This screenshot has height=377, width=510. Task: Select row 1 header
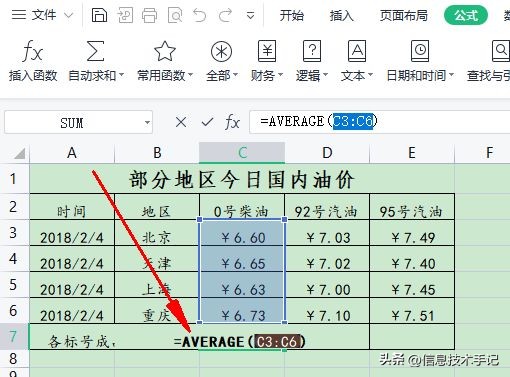(14, 179)
